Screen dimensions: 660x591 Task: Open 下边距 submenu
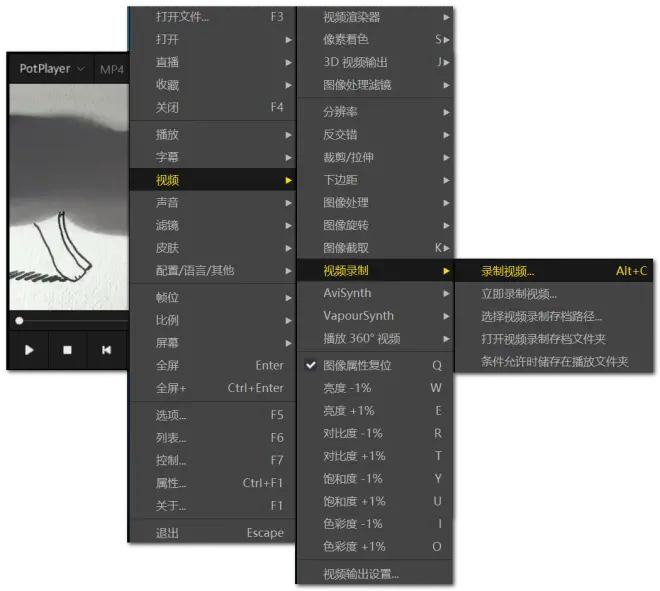click(375, 180)
